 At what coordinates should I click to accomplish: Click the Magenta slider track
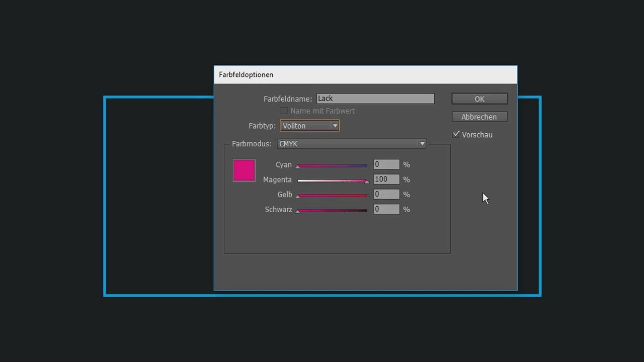(x=332, y=180)
